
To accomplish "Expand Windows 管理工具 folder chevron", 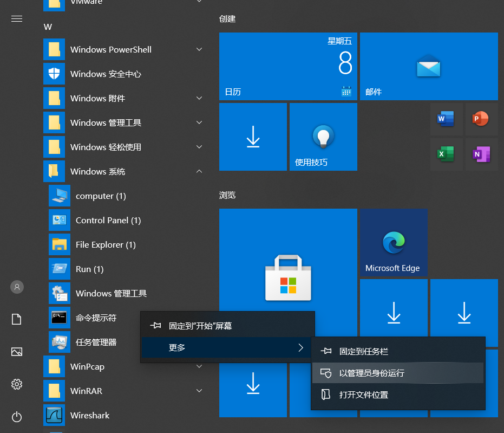I will [x=199, y=122].
